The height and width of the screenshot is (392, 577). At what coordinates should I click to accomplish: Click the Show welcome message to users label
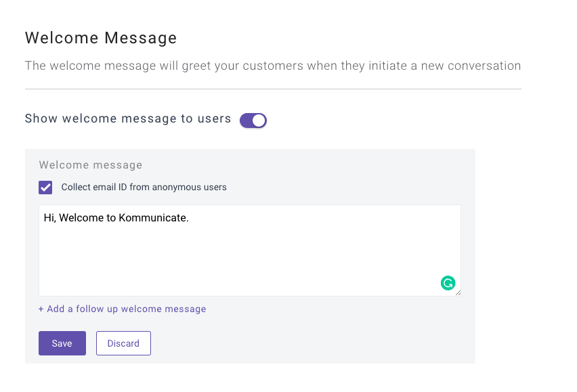click(128, 118)
